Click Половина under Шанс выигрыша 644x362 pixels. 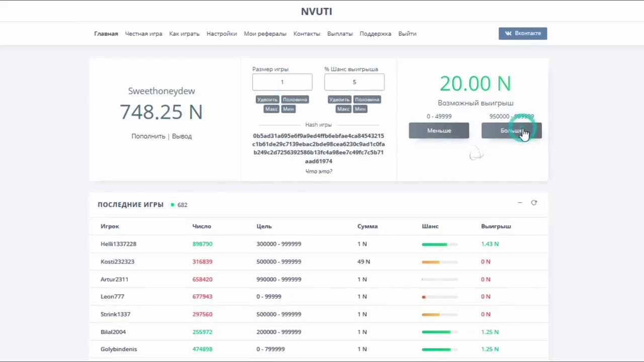pos(367,100)
